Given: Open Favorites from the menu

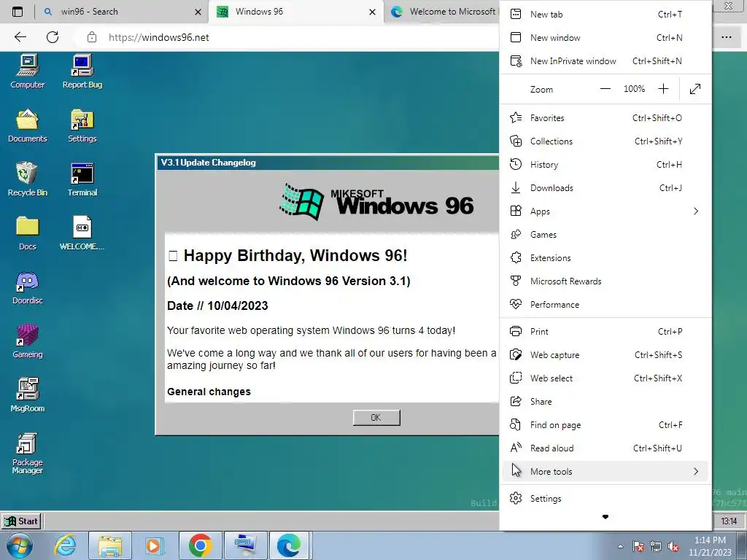Looking at the screenshot, I should [x=605, y=117].
